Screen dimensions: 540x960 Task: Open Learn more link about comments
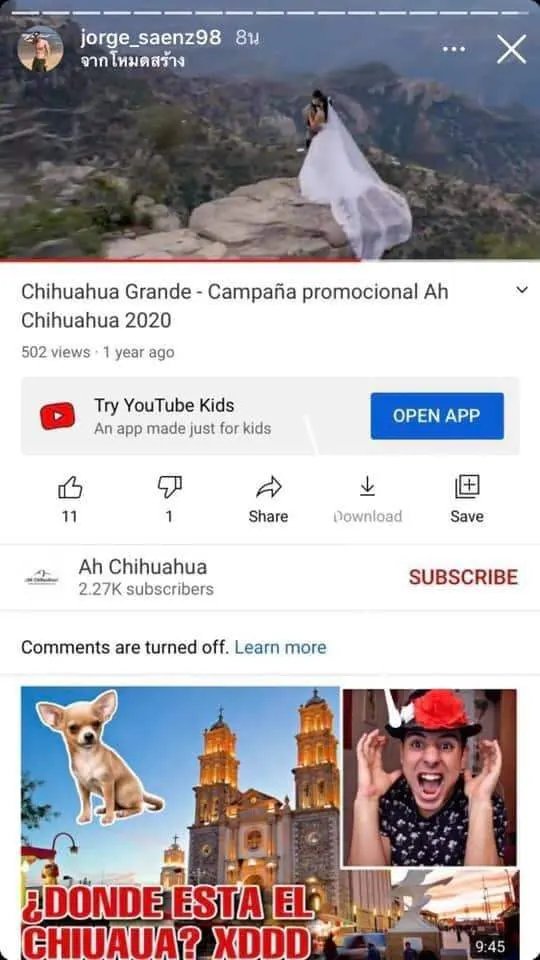280,647
